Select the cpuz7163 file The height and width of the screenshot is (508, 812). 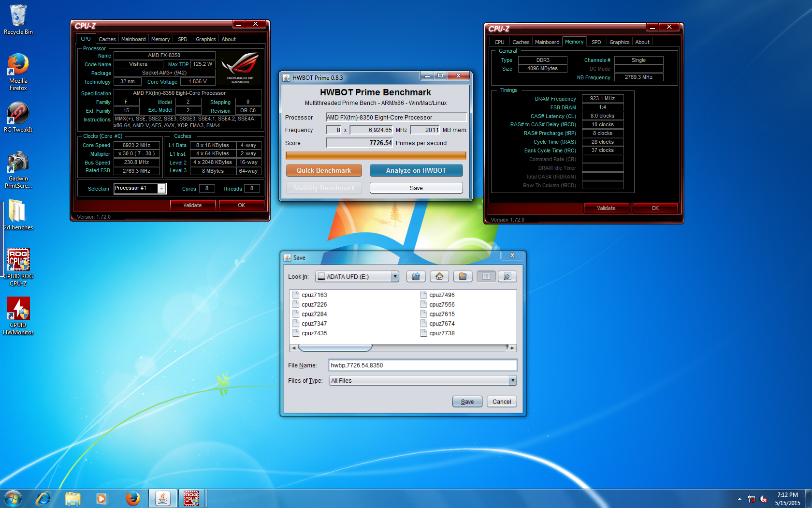tap(310, 295)
